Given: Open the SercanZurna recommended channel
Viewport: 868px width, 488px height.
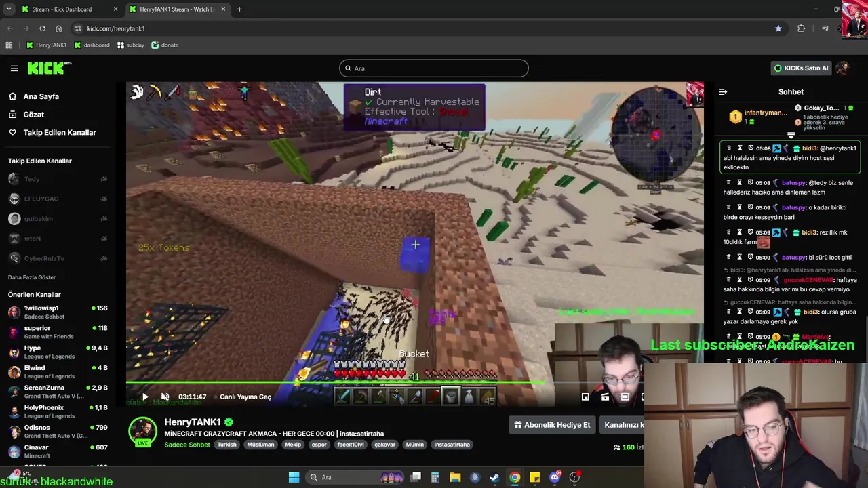Looking at the screenshot, I should (x=58, y=392).
